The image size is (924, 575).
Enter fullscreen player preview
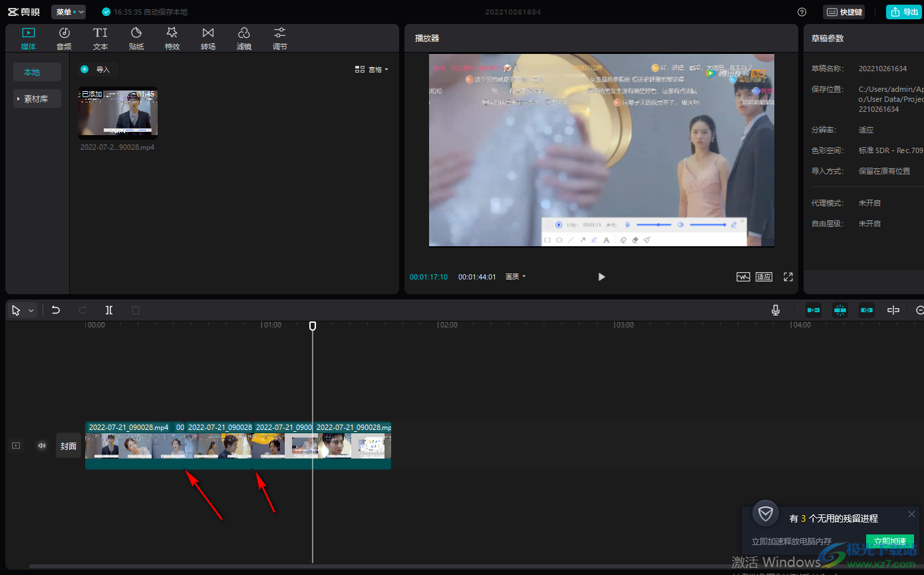click(788, 277)
